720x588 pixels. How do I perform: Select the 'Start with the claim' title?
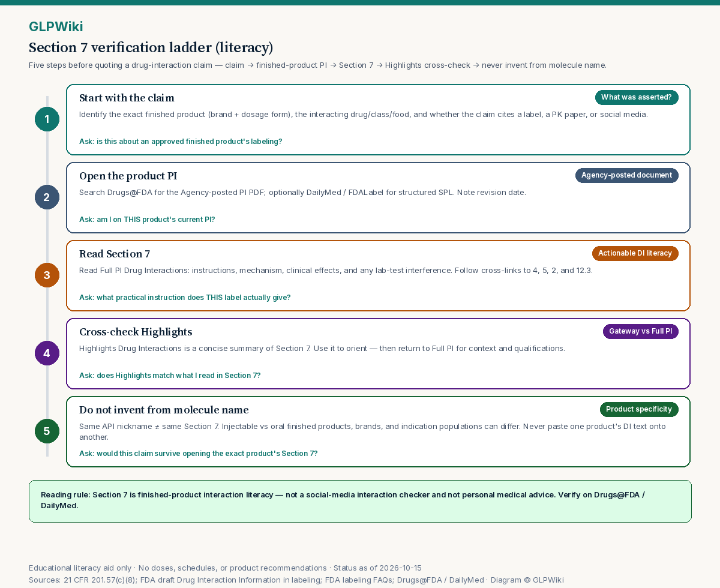click(x=127, y=98)
